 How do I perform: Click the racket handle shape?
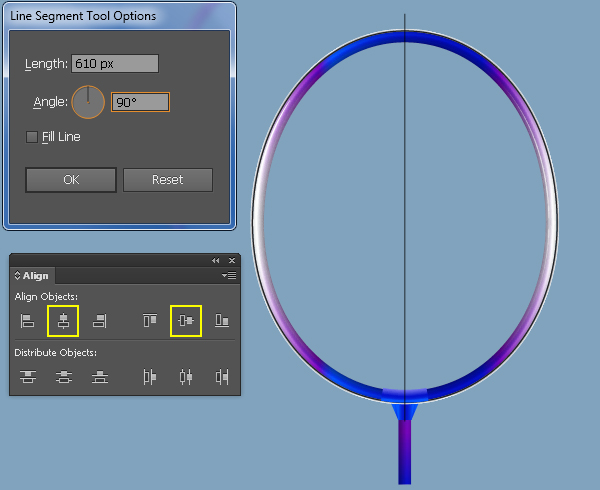tap(405, 452)
